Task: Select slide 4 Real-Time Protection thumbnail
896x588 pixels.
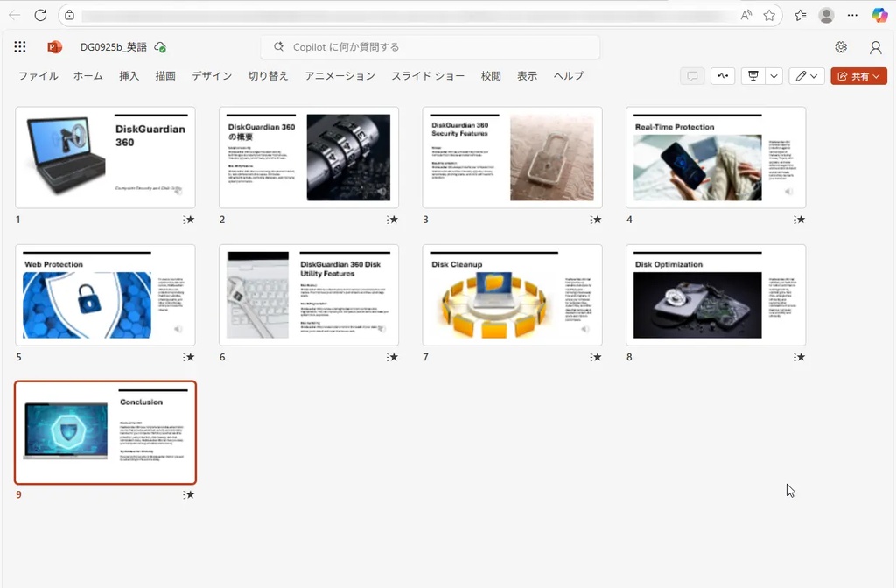Action: coord(716,157)
